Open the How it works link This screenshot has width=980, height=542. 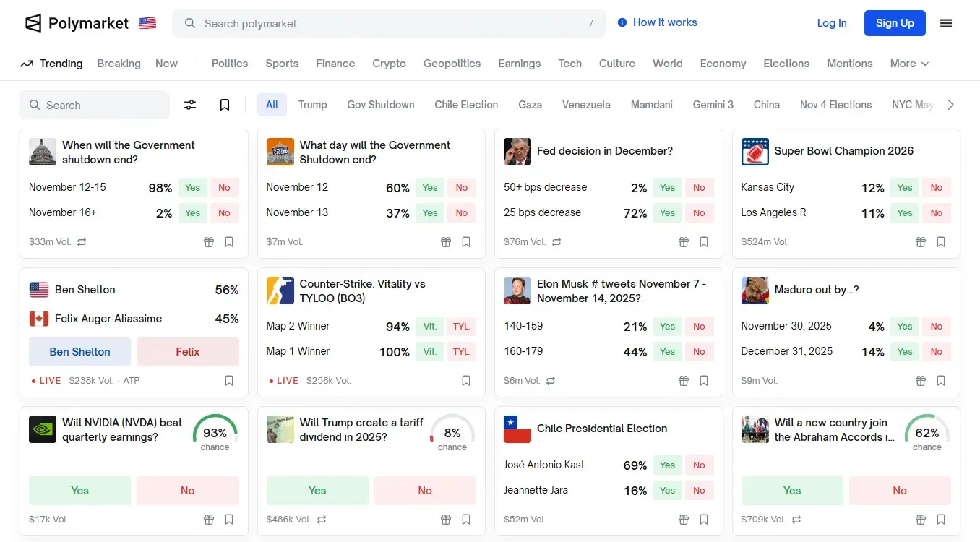pos(657,22)
